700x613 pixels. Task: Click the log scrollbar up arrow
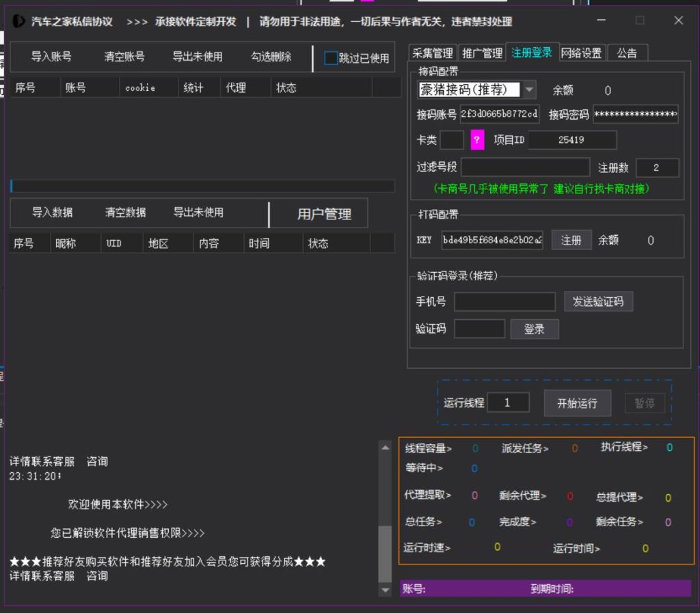[x=386, y=447]
